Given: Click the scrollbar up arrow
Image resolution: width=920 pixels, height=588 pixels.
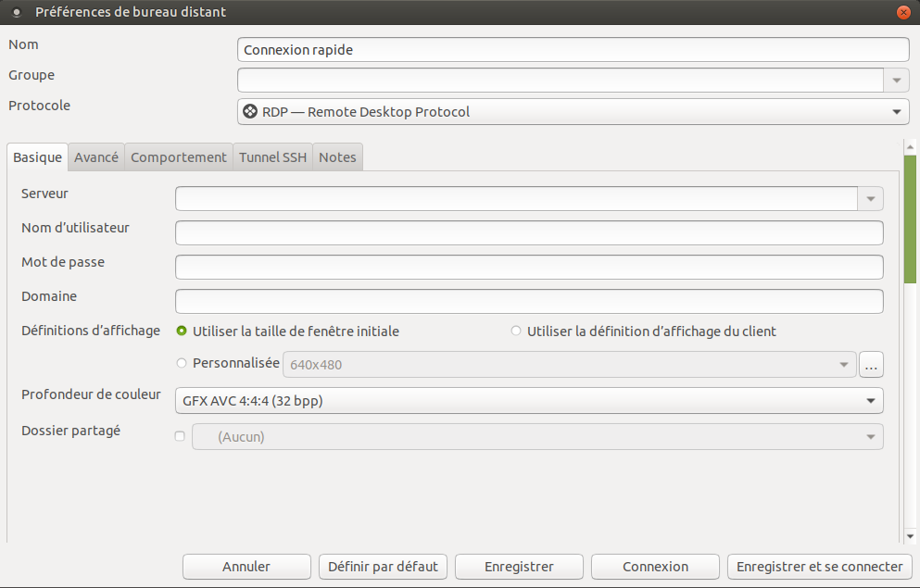Looking at the screenshot, I should pos(911,147).
